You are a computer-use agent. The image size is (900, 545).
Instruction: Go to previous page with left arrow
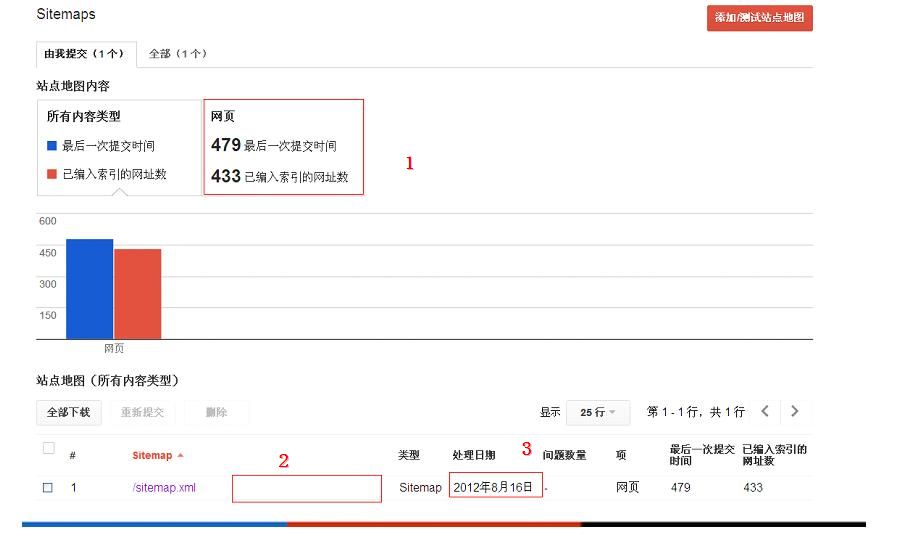765,411
